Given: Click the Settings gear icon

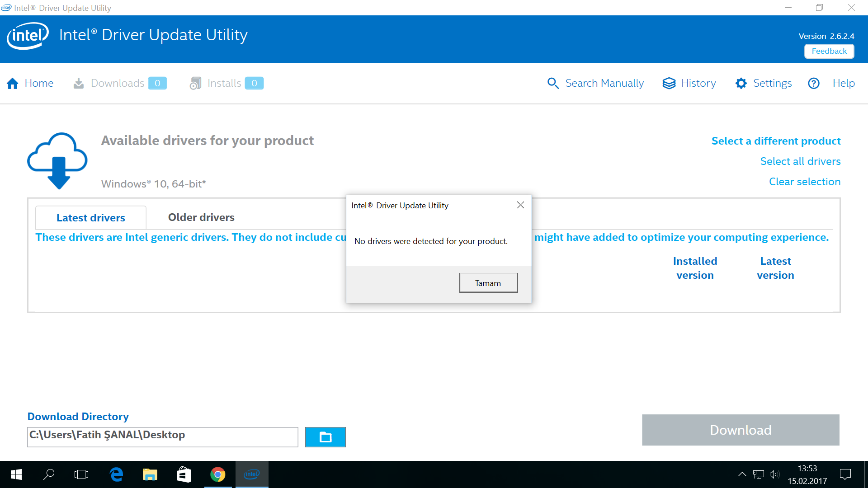Looking at the screenshot, I should point(741,83).
